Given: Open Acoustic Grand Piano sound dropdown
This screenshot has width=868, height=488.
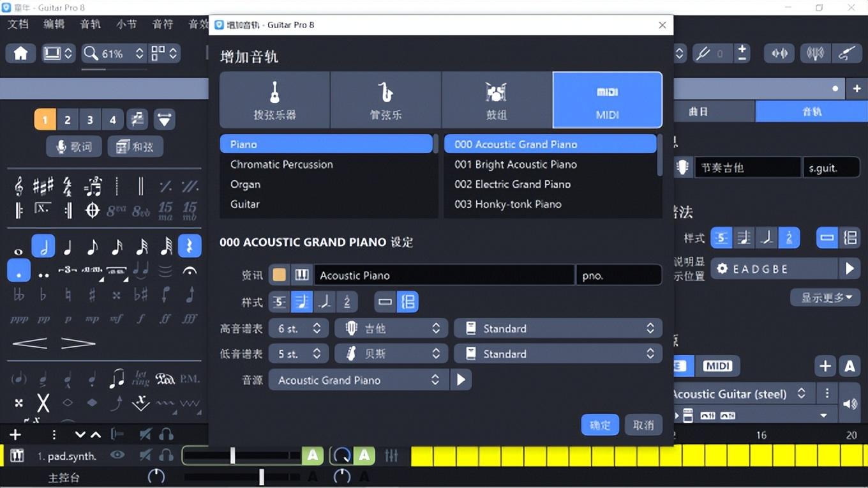Looking at the screenshot, I should pyautogui.click(x=359, y=380).
